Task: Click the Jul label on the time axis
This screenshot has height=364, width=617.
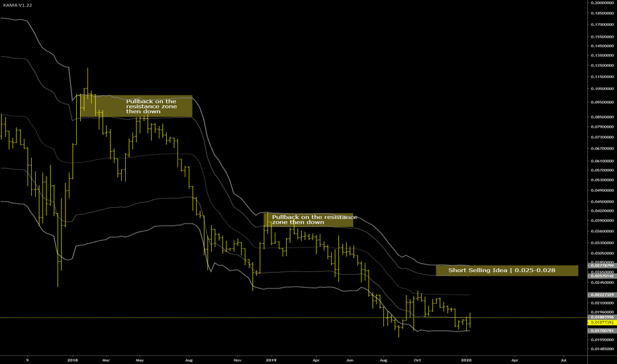Action: 563,360
